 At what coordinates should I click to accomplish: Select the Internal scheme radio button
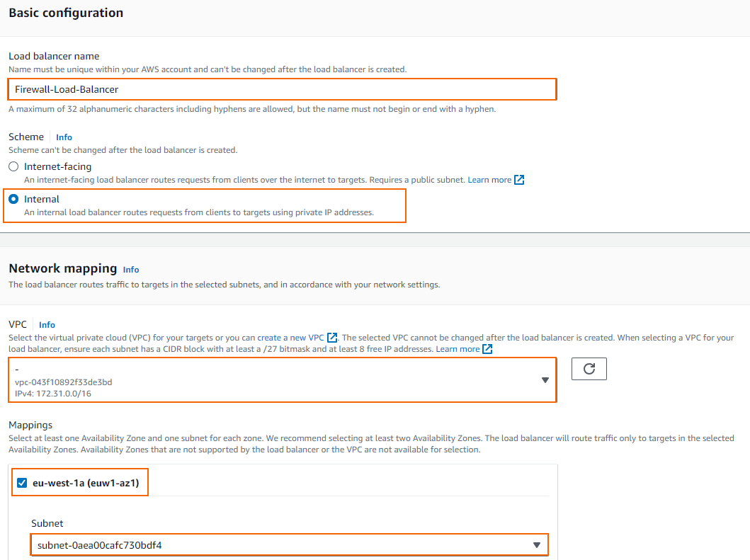click(x=14, y=199)
